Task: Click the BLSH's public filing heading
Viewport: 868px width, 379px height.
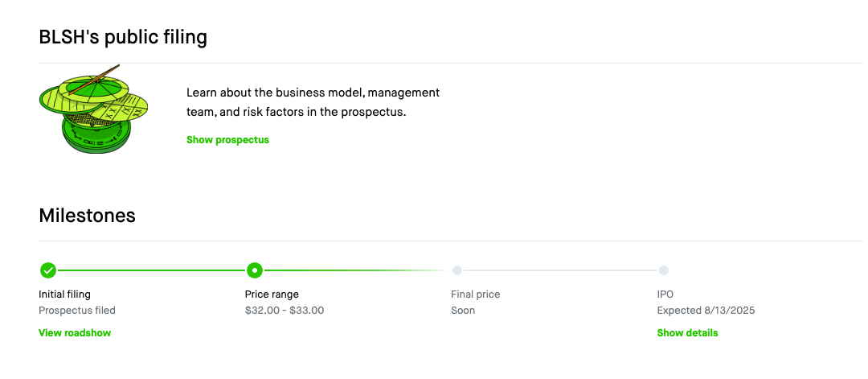Action: pyautogui.click(x=123, y=37)
